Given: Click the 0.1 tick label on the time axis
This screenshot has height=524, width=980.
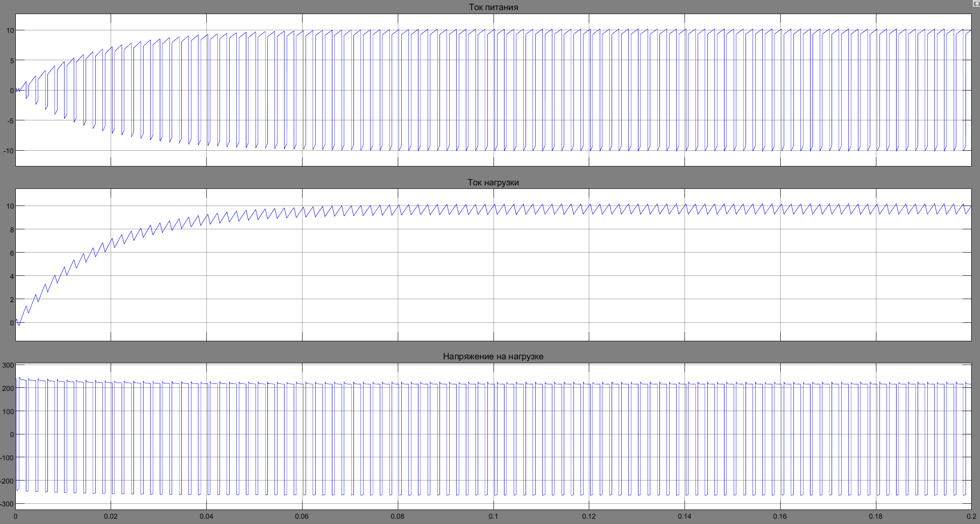Looking at the screenshot, I should point(494,516).
